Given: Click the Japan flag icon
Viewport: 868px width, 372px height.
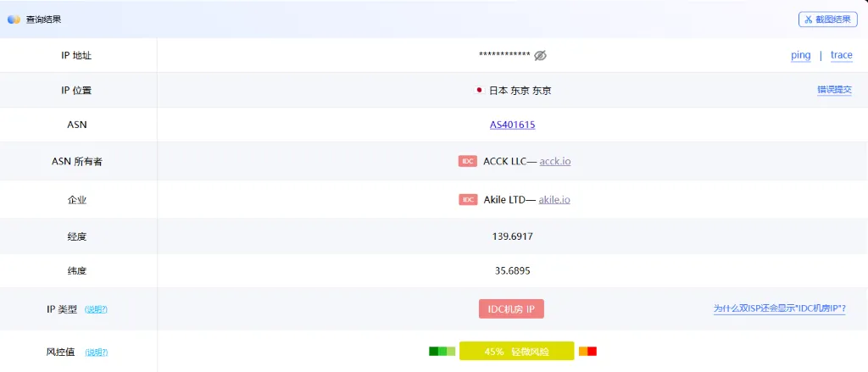Looking at the screenshot, I should click(480, 90).
